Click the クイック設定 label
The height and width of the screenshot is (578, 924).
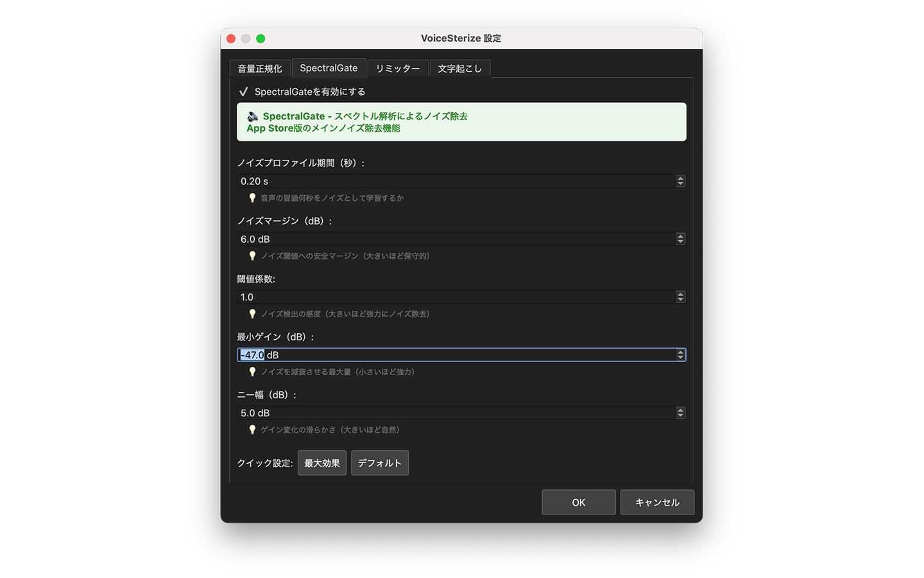(x=265, y=463)
